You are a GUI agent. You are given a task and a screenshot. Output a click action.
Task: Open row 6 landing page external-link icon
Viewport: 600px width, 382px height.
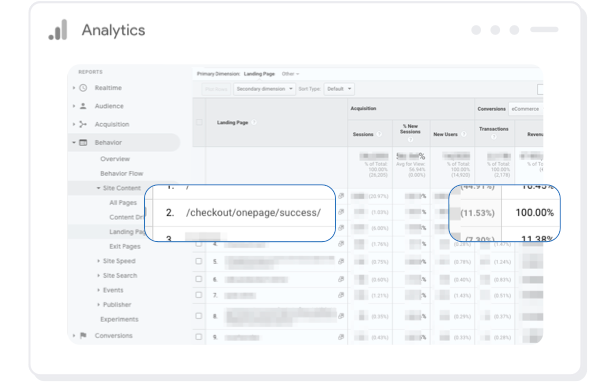(x=341, y=279)
